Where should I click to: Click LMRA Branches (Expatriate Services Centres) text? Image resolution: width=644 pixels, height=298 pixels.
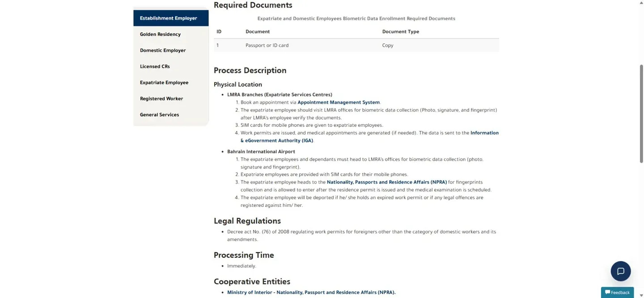click(x=280, y=95)
